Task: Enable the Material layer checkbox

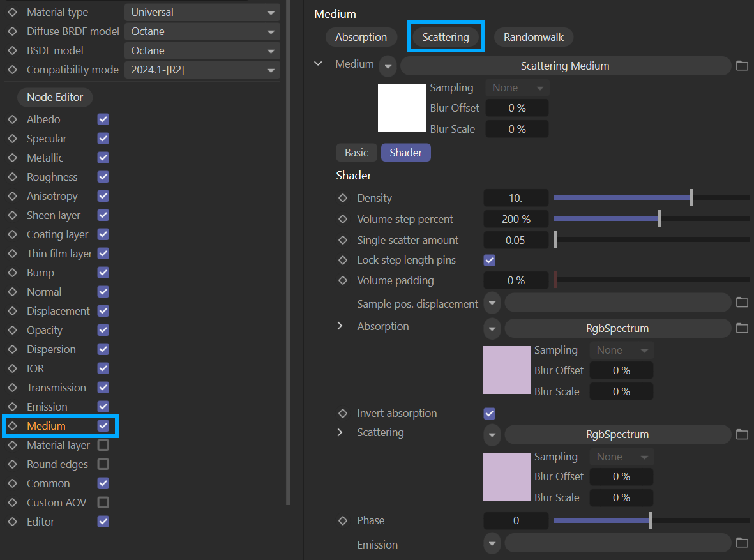Action: pos(103,445)
